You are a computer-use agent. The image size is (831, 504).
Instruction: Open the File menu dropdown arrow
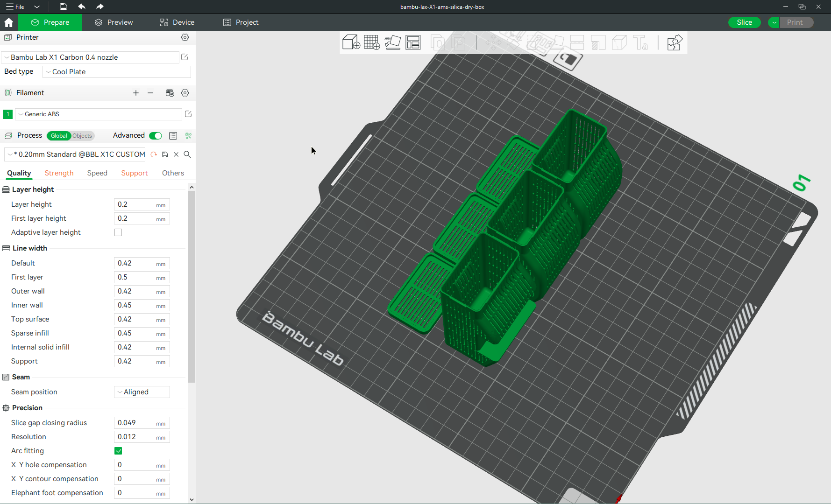[x=37, y=7]
